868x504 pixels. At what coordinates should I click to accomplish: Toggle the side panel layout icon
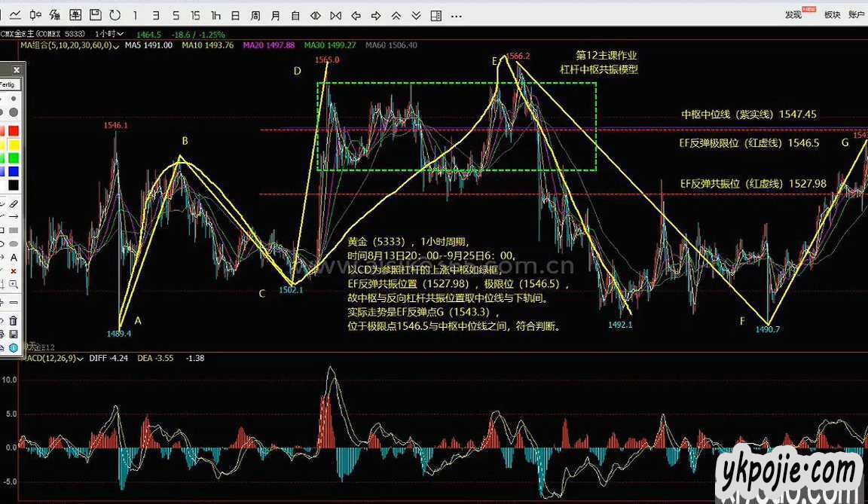436,16
